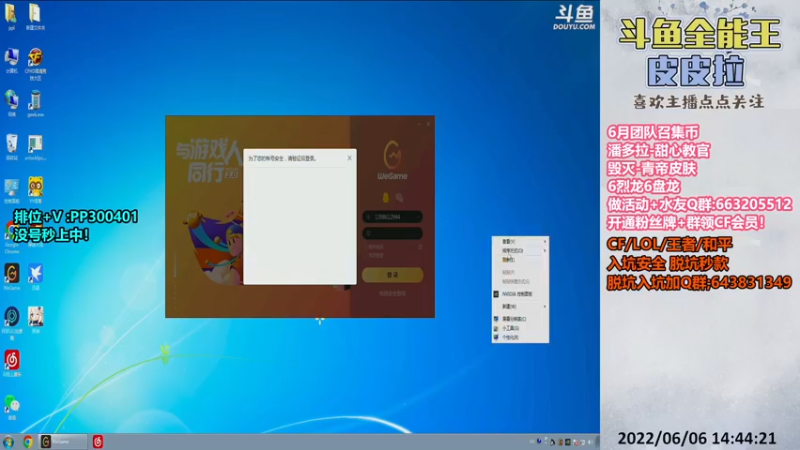800x450 pixels.
Task: Select the 回收站 recycle bin icon
Action: point(11,147)
